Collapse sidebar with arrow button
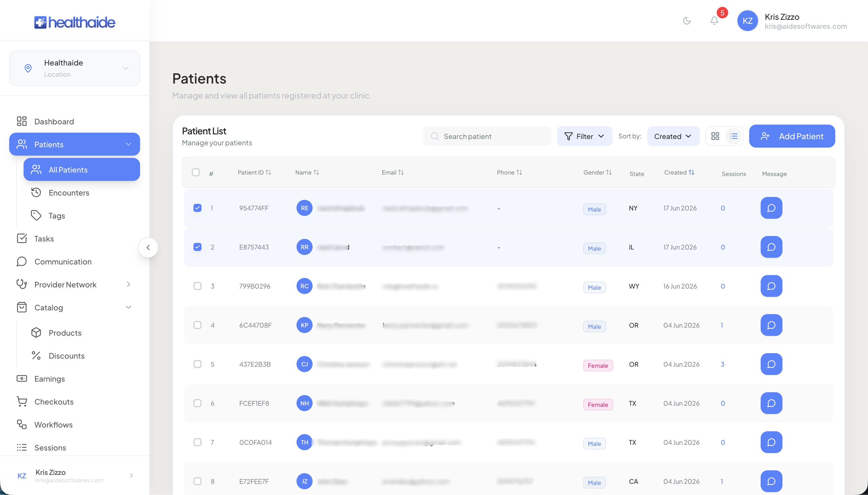 coord(148,247)
